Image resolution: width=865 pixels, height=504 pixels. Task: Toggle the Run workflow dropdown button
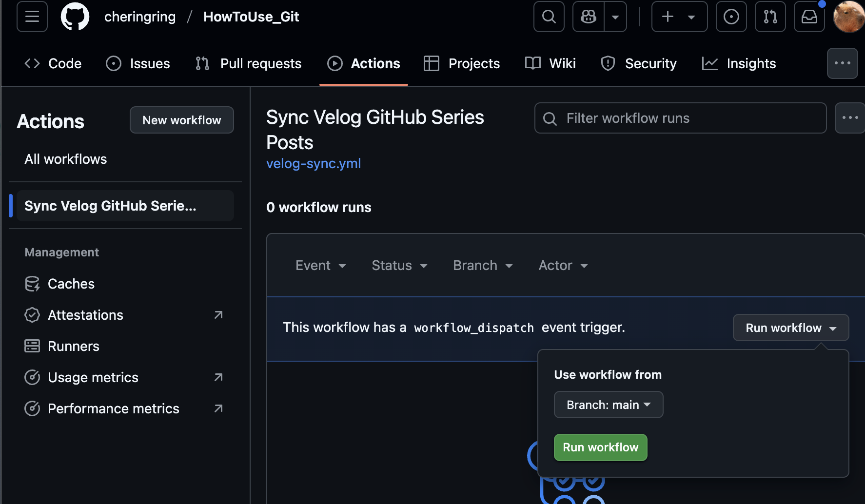click(x=791, y=328)
